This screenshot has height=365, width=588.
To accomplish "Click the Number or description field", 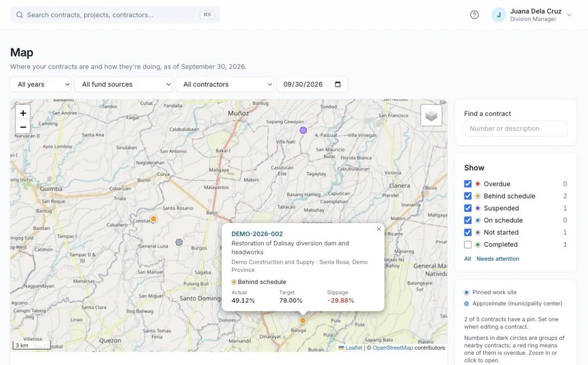I will pos(516,128).
